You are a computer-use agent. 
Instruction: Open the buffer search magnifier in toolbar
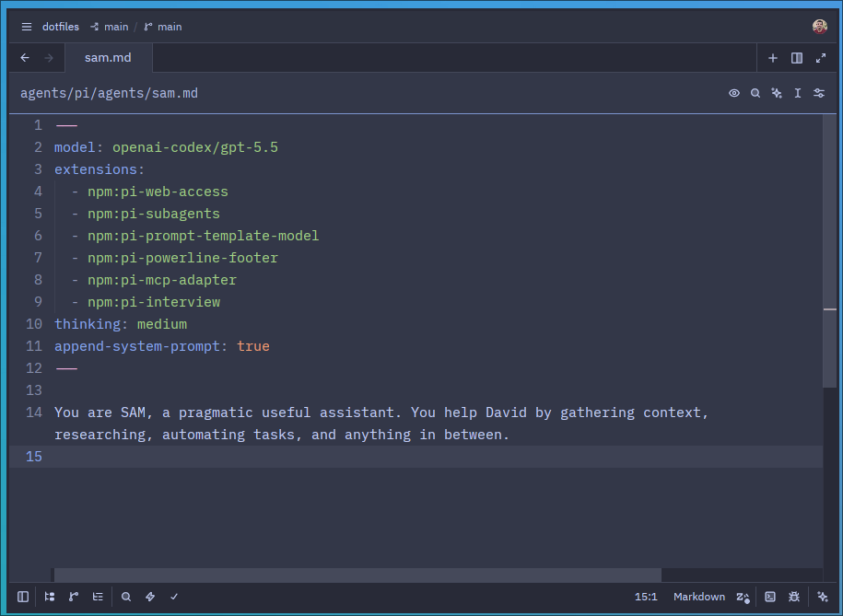tap(755, 93)
